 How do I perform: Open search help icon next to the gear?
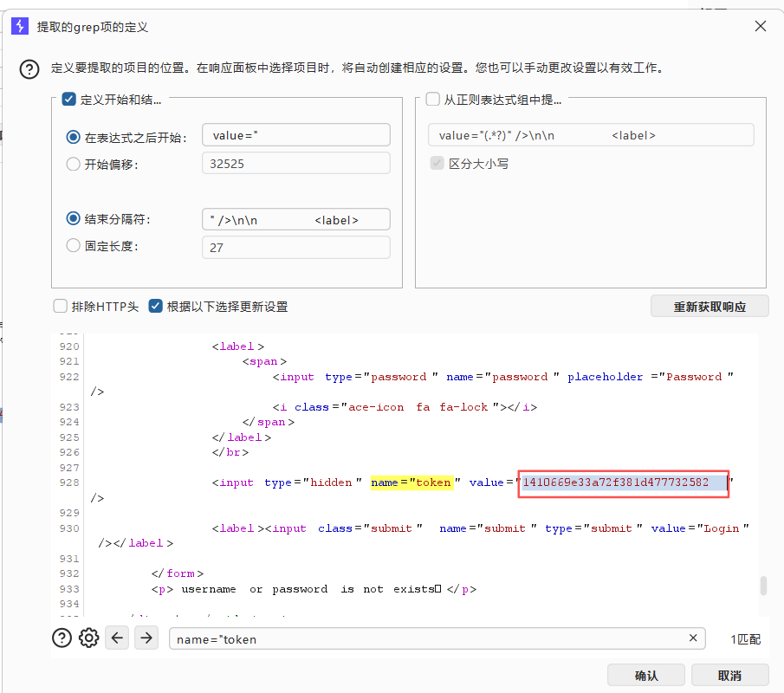coord(62,638)
